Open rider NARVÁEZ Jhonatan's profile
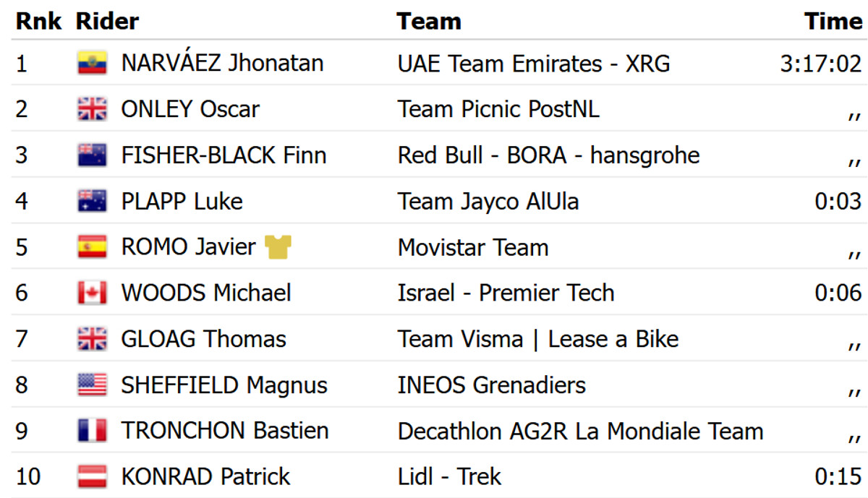 (x=222, y=64)
